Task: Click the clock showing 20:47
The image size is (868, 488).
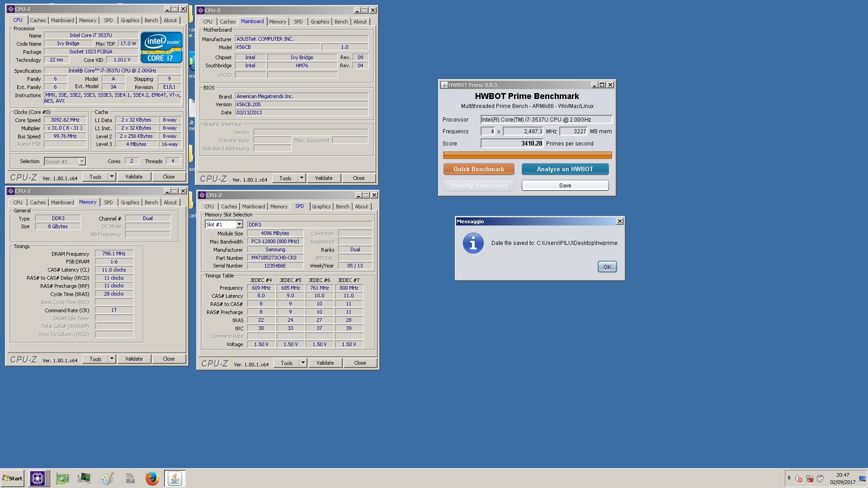Action: 842,475
